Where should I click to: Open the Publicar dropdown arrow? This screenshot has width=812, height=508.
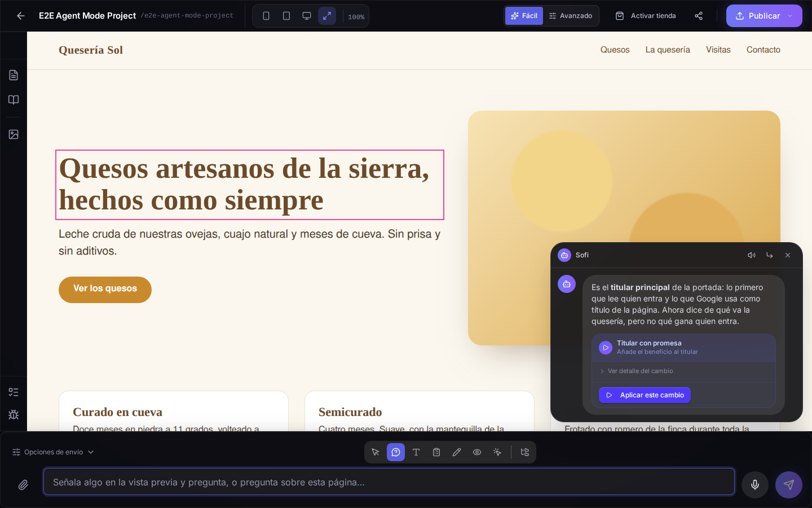tap(791, 16)
